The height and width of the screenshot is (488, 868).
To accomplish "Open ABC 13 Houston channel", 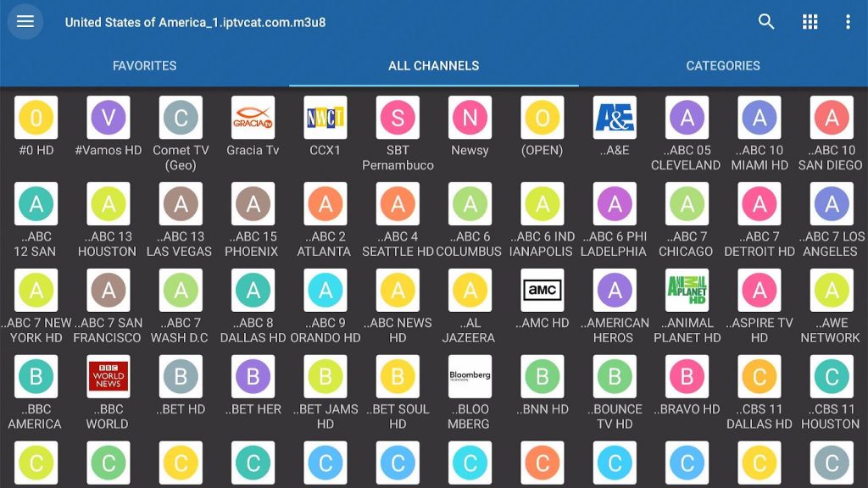I will pos(108,204).
